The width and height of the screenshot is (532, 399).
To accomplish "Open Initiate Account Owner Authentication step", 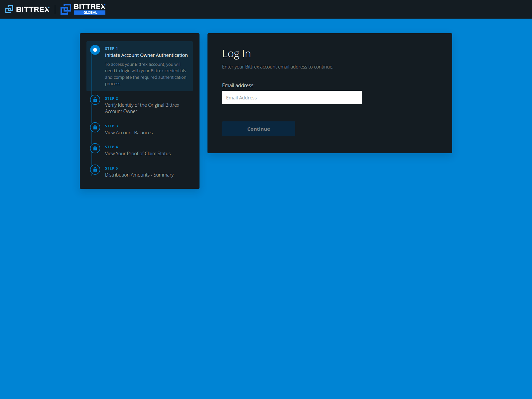I will pos(146,55).
